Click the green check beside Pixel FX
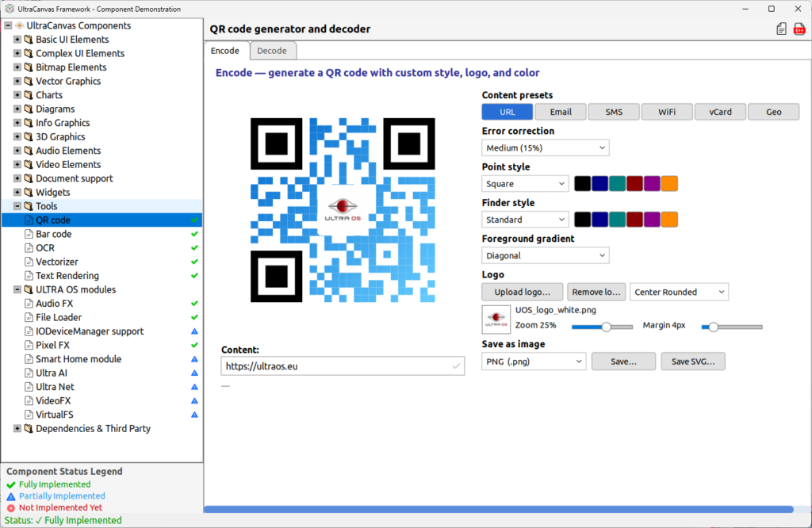Viewport: 812px width, 528px height. pos(194,346)
